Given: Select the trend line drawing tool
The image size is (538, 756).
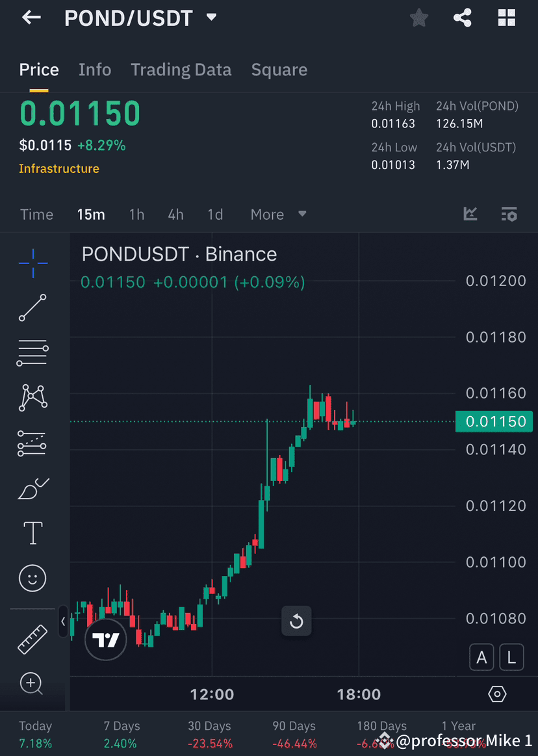Looking at the screenshot, I should tap(32, 308).
